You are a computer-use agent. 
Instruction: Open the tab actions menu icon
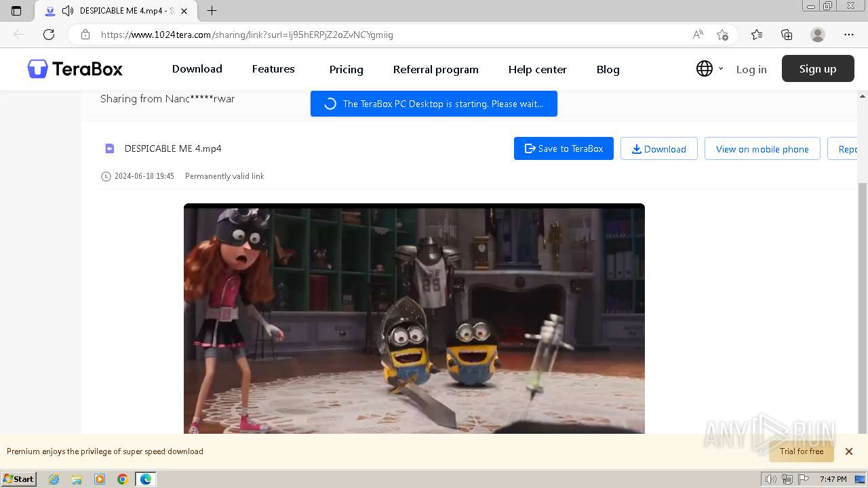point(16,11)
